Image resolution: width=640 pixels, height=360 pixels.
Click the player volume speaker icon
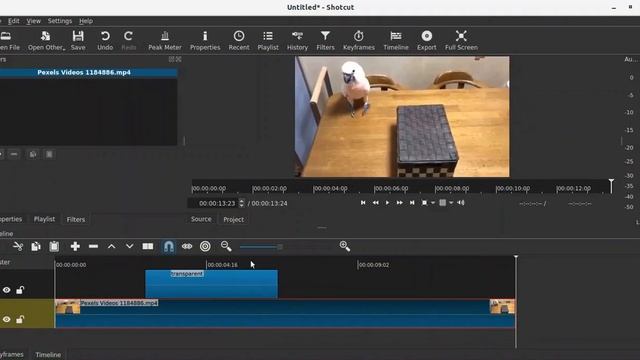click(461, 202)
